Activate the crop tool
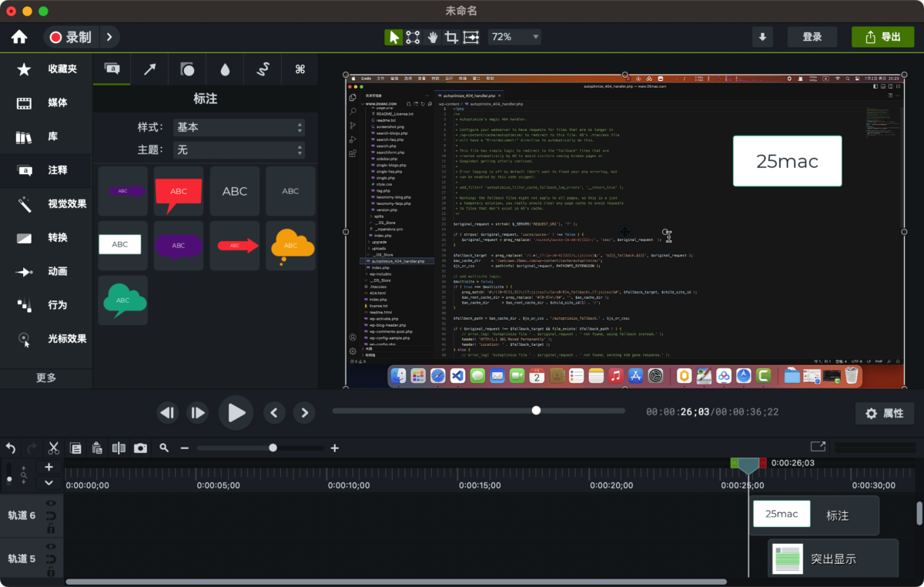 451,37
